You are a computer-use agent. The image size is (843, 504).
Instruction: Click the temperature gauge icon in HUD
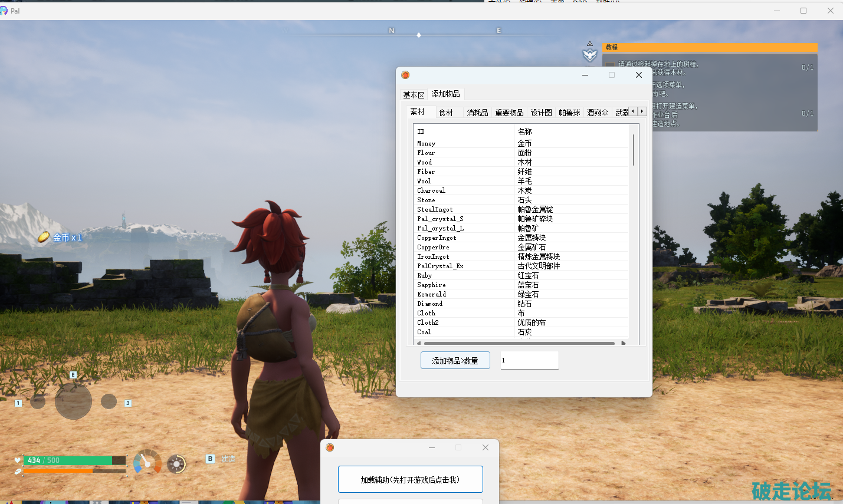[x=147, y=462]
